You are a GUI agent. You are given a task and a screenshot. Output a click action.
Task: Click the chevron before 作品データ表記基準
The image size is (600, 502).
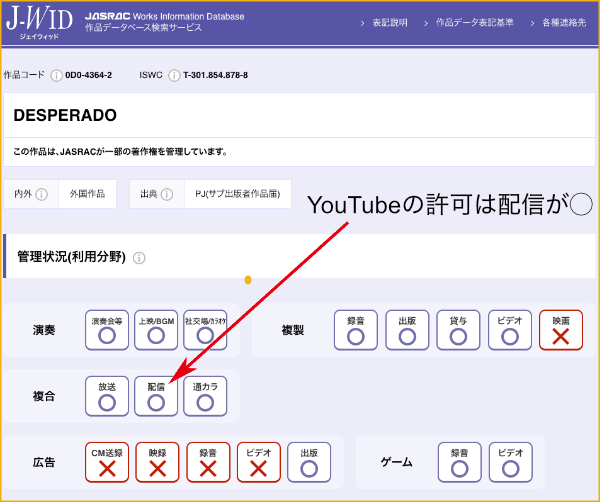tap(426, 24)
